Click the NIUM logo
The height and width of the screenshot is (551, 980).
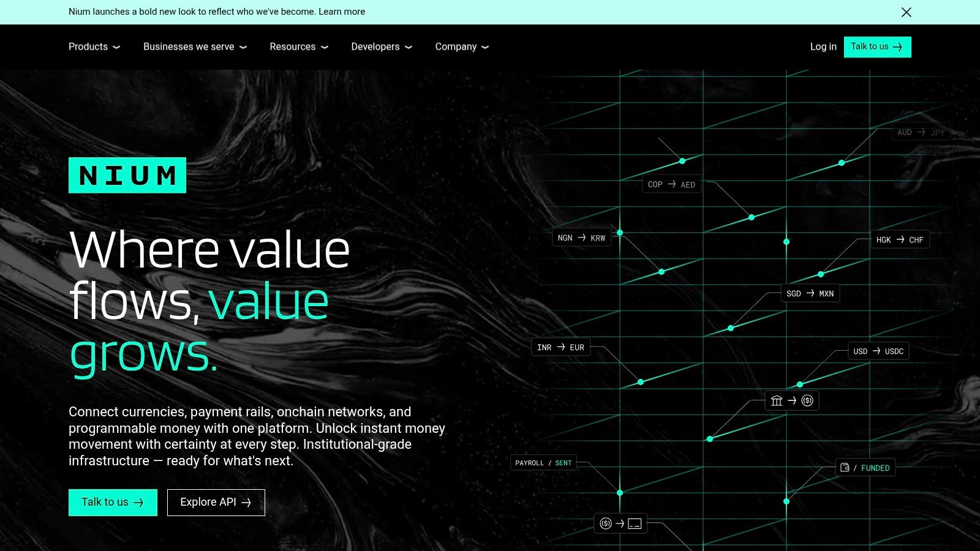pos(127,176)
